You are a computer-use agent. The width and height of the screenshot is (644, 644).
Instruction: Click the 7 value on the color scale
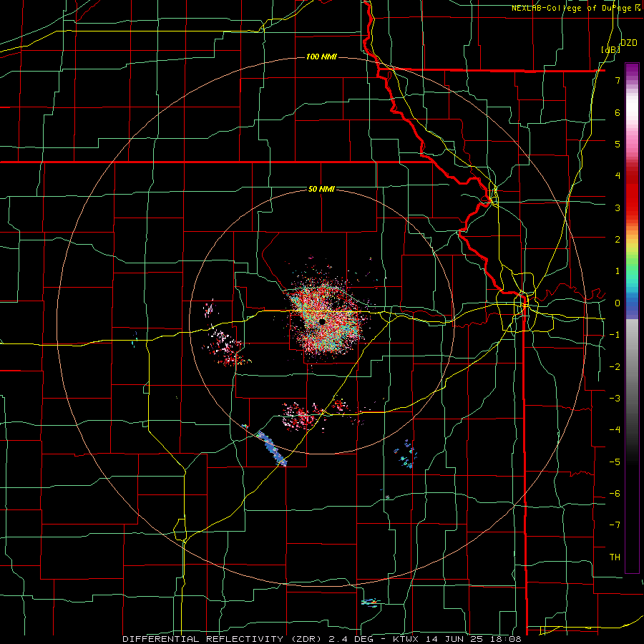[x=618, y=80]
